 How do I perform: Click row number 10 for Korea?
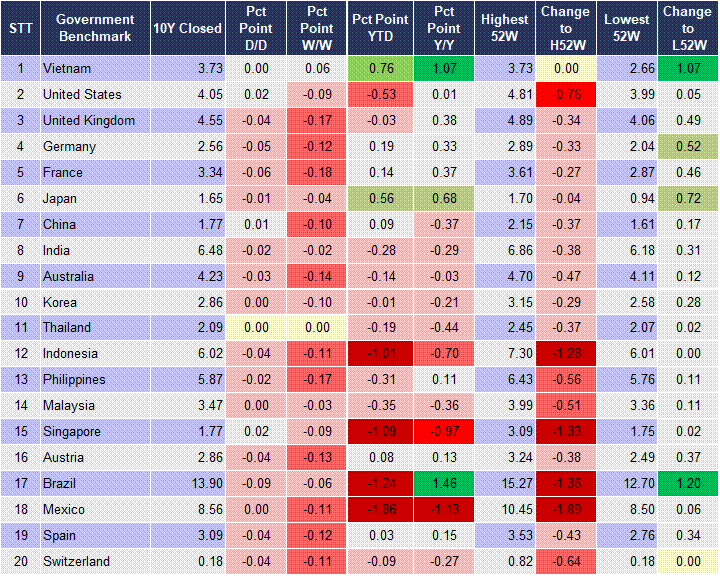(x=20, y=302)
